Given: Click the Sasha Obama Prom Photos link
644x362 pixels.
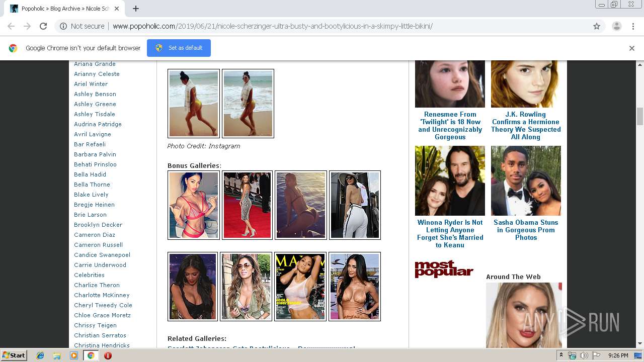Looking at the screenshot, I should 526,230.
